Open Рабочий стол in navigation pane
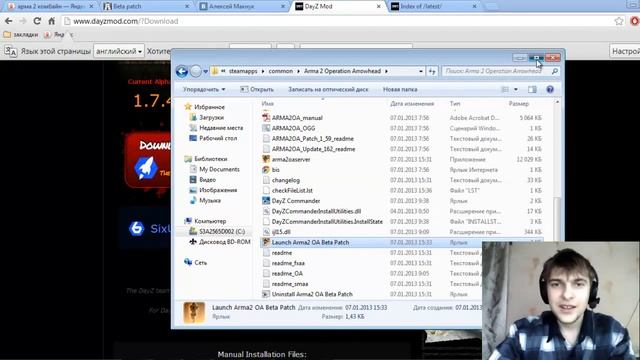Viewport: 640px width, 360px height. [x=218, y=138]
